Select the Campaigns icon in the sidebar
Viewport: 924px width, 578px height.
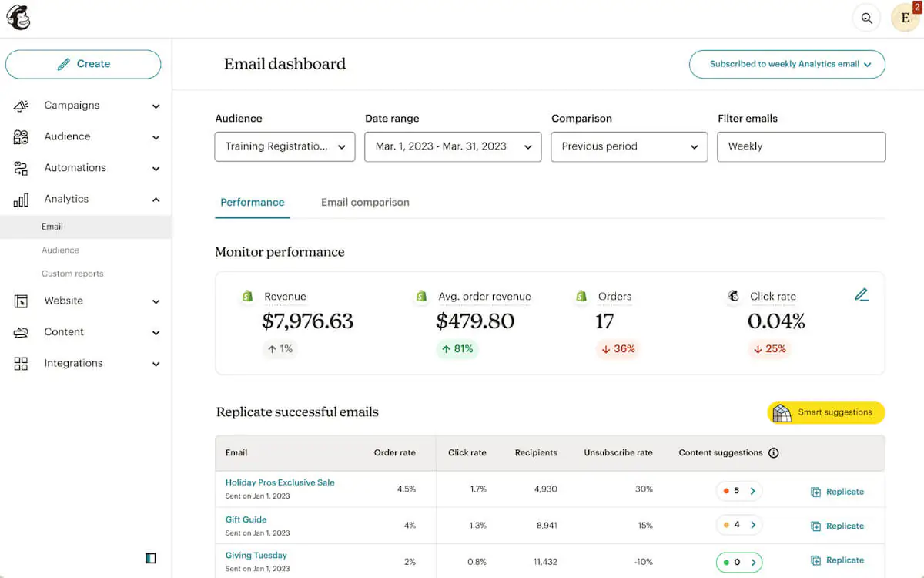[x=22, y=106]
